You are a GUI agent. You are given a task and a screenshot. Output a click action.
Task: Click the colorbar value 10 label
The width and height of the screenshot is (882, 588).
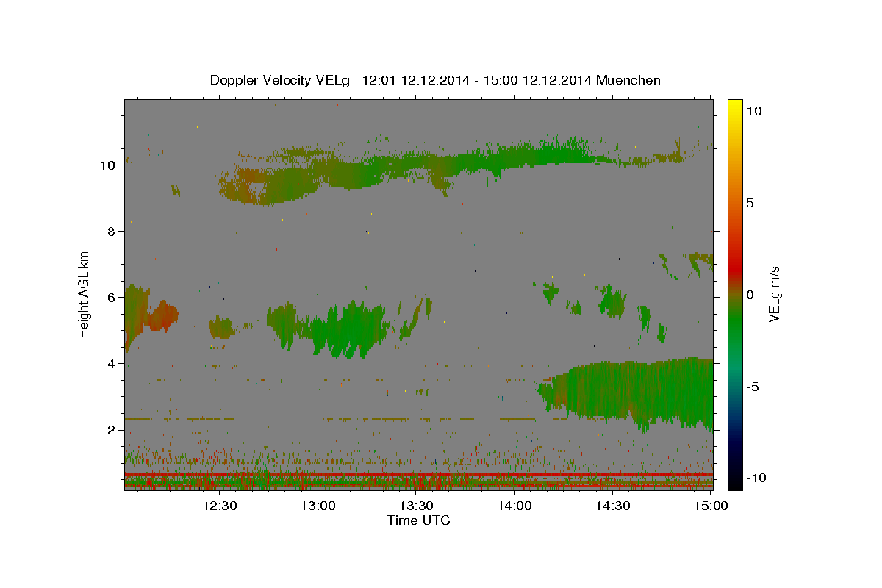[753, 111]
